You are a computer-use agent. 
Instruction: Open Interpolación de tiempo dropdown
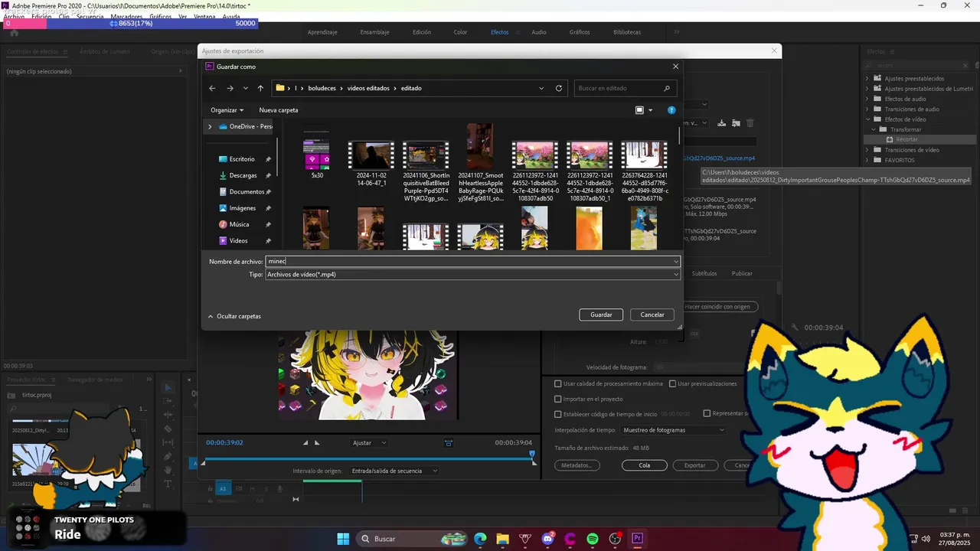(x=673, y=430)
